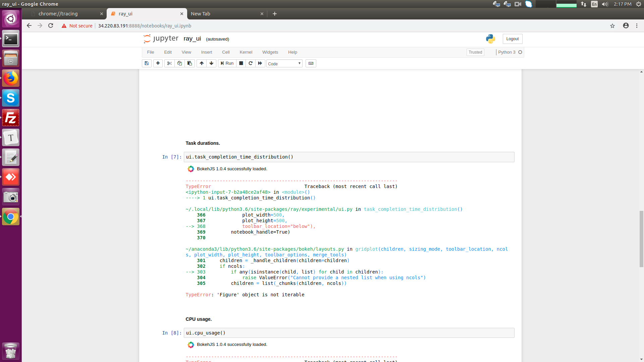Click the address bar URL

click(x=145, y=26)
